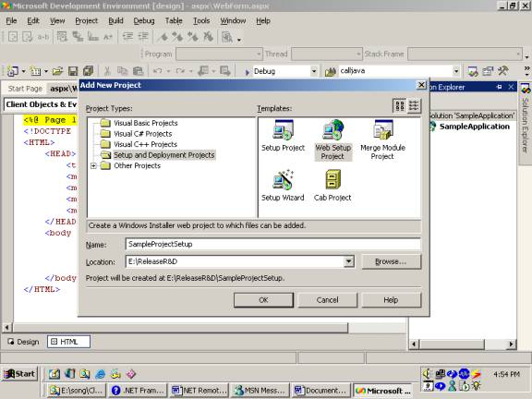Open the Debug configuration dropdown
The height and width of the screenshot is (399, 532).
(x=314, y=71)
